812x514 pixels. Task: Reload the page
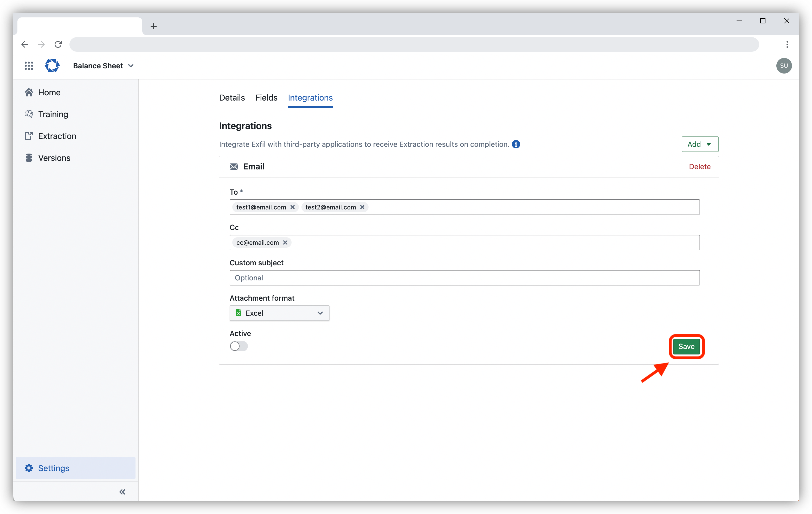[58, 44]
